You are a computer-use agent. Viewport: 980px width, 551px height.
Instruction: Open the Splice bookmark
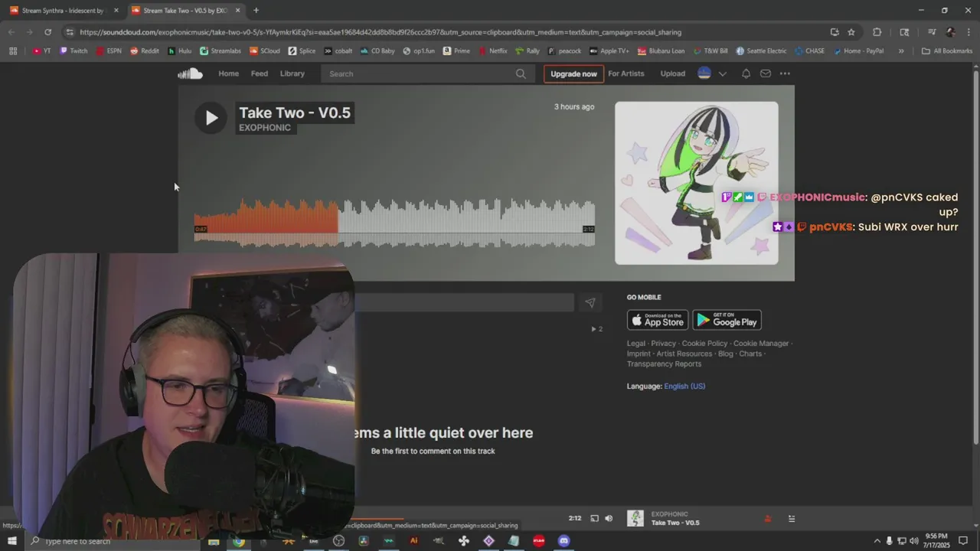302,51
